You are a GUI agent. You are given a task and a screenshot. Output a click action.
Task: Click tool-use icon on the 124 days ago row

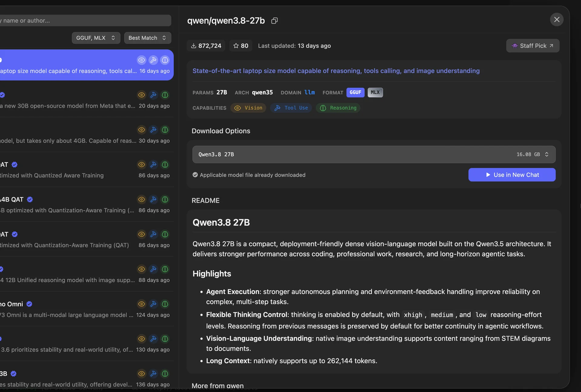[153, 304]
